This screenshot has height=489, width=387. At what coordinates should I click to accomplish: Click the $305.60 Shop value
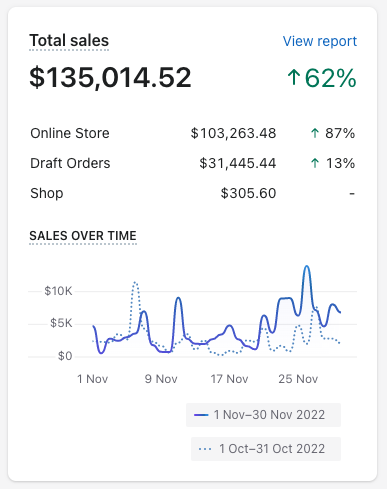(x=248, y=193)
